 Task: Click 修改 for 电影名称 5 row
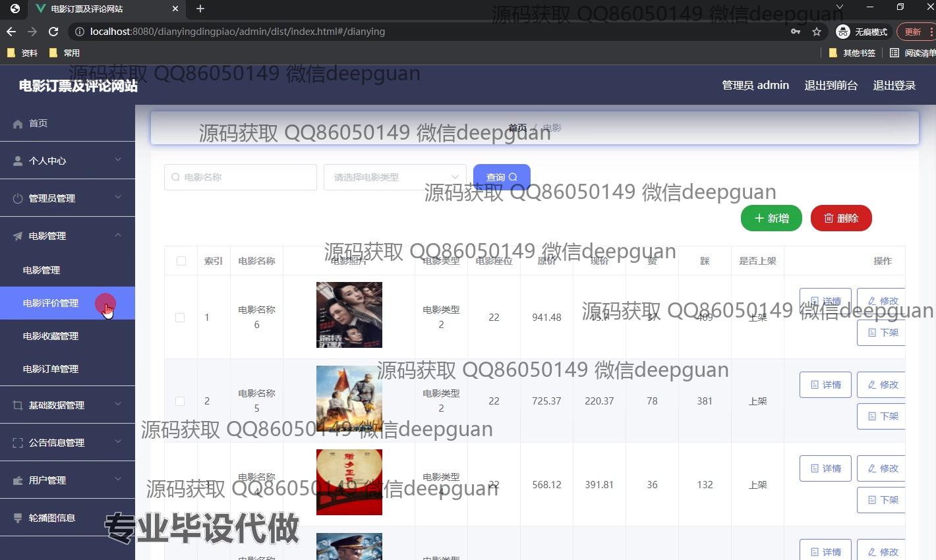(x=882, y=385)
